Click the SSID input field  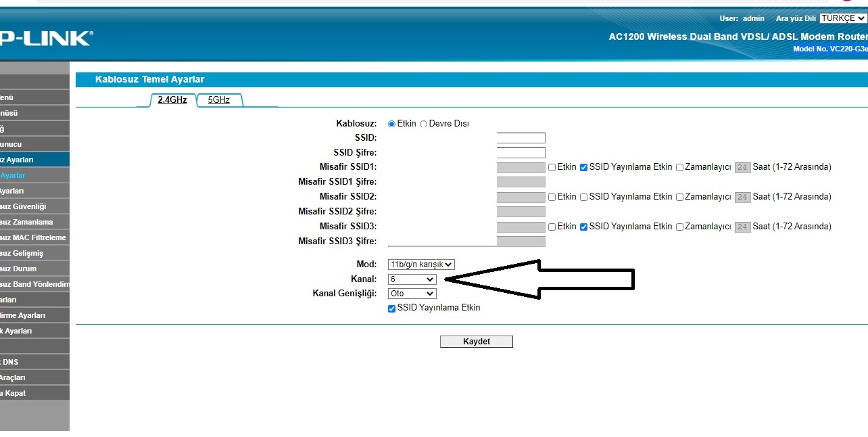pos(521,138)
